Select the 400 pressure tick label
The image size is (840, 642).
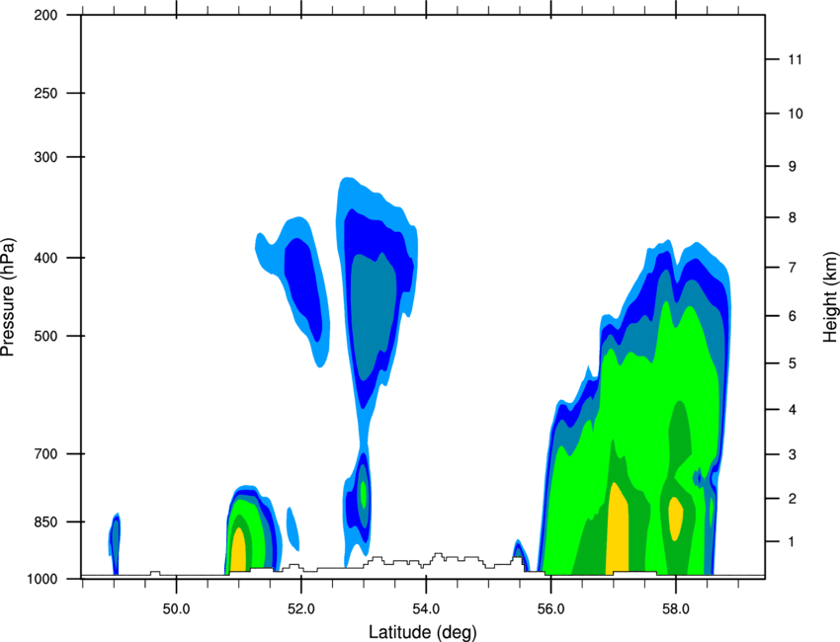point(45,258)
